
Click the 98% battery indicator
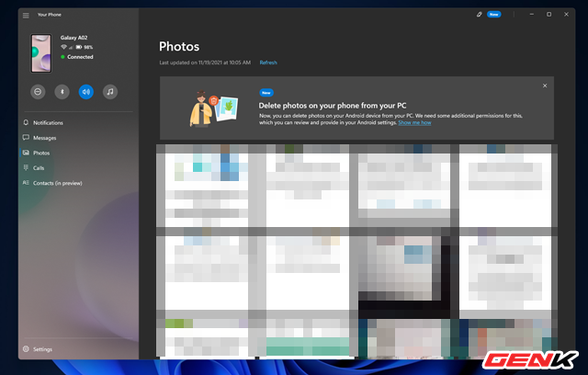[85, 47]
